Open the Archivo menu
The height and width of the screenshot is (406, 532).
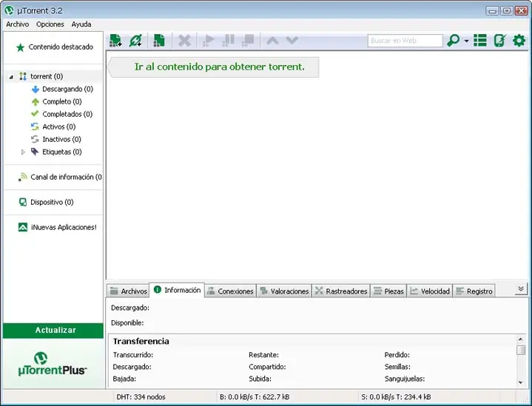click(18, 24)
